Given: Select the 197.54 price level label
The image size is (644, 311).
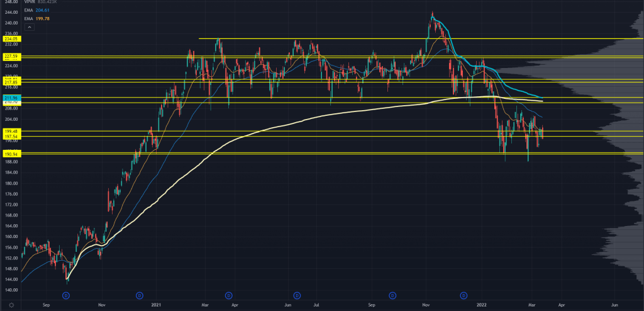Looking at the screenshot, I should pos(10,136).
